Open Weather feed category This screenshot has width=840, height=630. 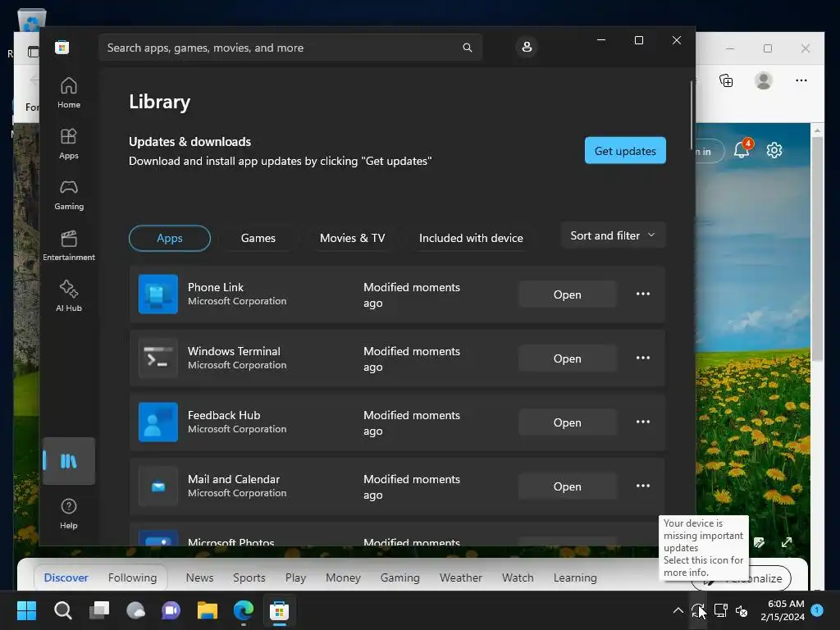[461, 577]
